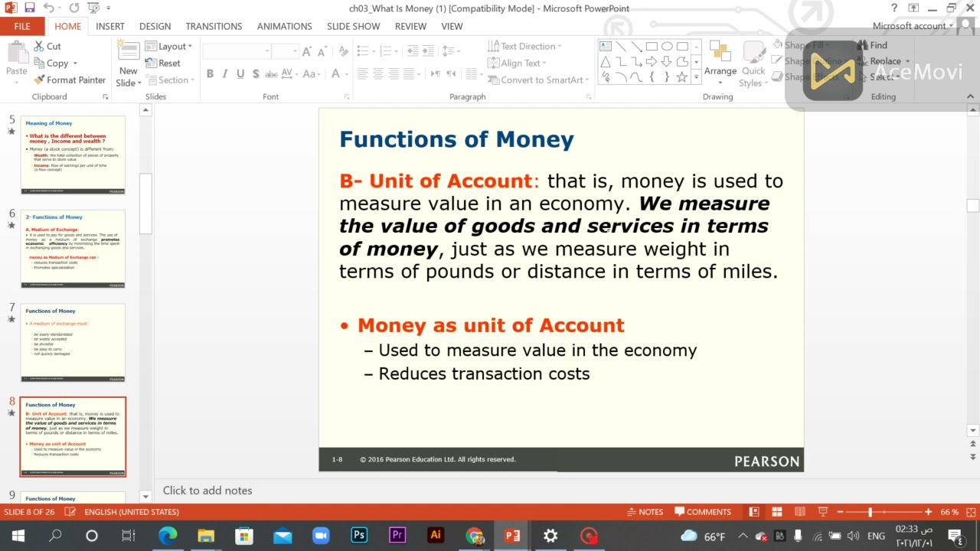Click the Redo/Repeat icon
The image size is (980, 551).
click(74, 8)
